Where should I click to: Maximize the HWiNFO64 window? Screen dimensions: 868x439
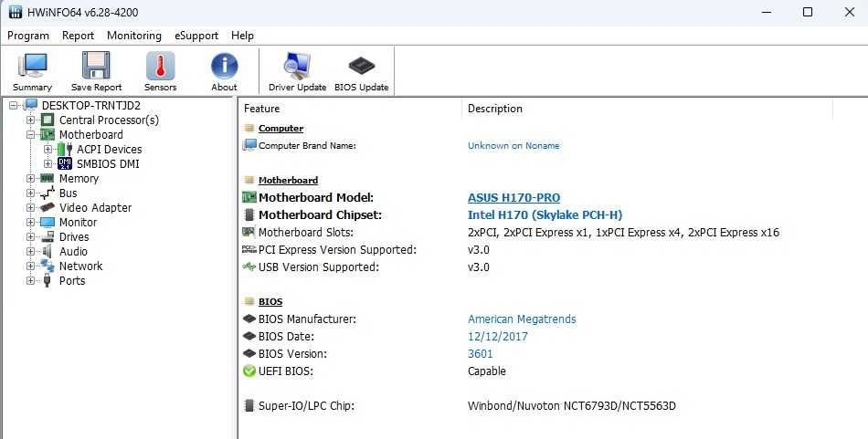pos(808,12)
